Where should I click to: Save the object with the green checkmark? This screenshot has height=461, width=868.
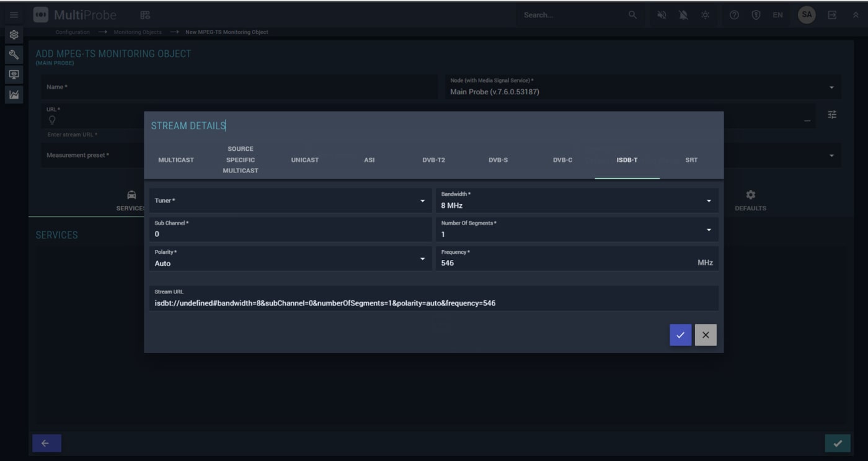pyautogui.click(x=838, y=443)
